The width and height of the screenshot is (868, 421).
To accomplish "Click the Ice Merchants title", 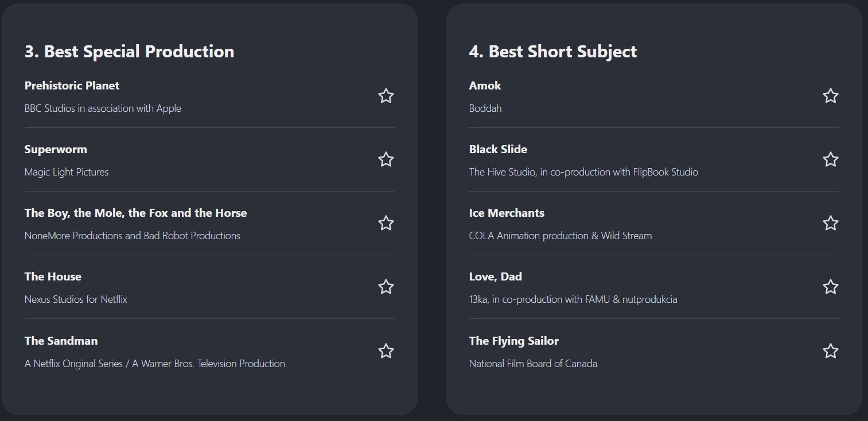I will 506,213.
